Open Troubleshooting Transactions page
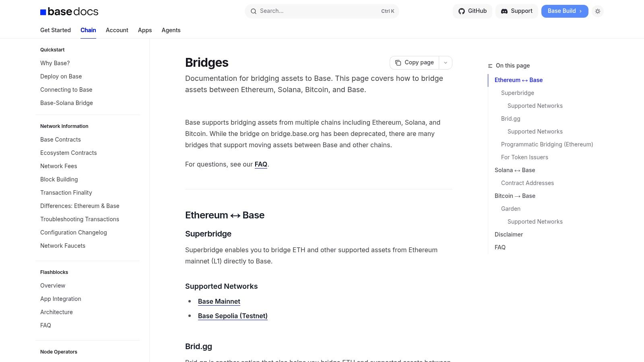Viewport: 644px width, 362px height. pyautogui.click(x=80, y=219)
